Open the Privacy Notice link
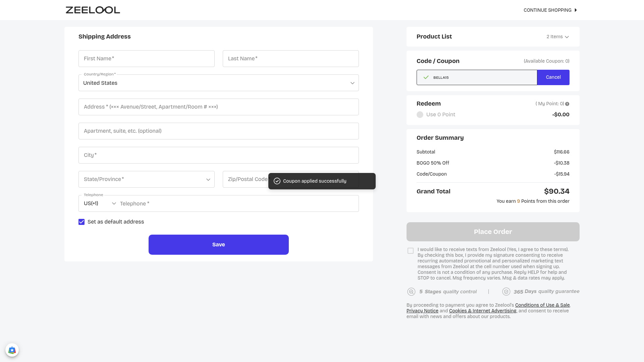Viewport: 644px width, 362px height. tap(422, 311)
